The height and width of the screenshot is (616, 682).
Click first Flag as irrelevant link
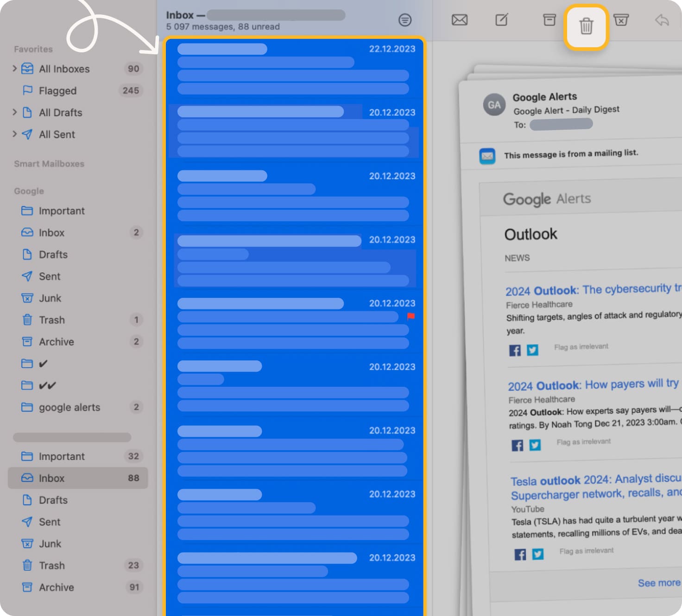point(581,347)
